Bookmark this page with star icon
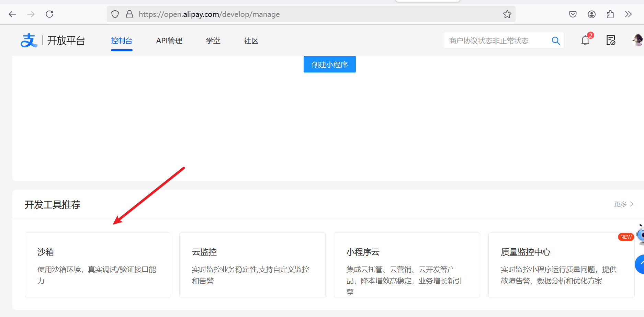 507,14
